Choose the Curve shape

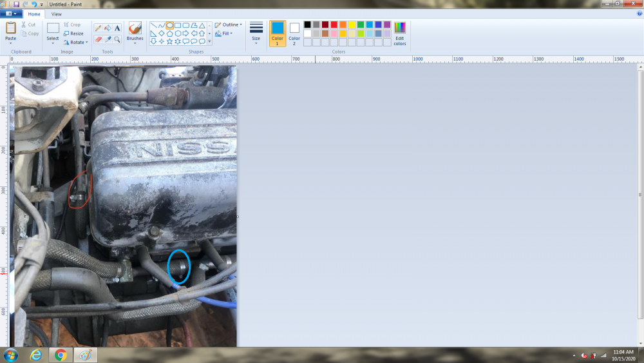coord(162,26)
